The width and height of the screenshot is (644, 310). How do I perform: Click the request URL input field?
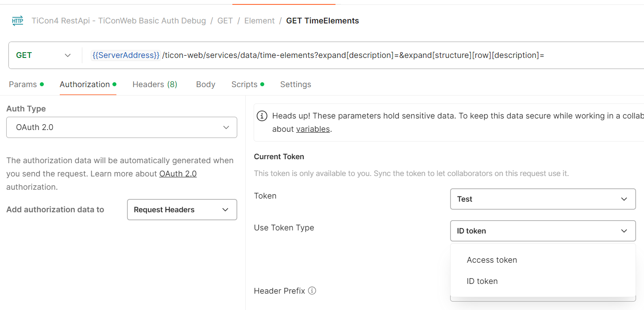354,55
